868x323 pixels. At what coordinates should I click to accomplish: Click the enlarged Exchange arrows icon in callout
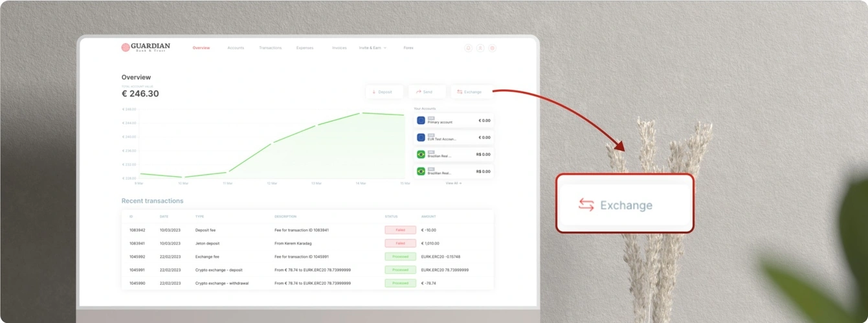(586, 205)
